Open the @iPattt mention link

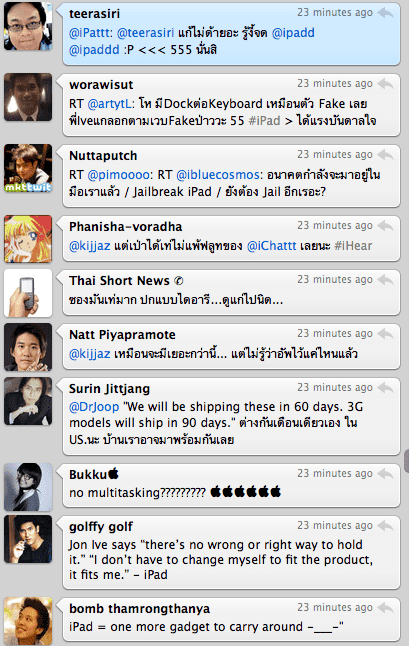pos(90,33)
